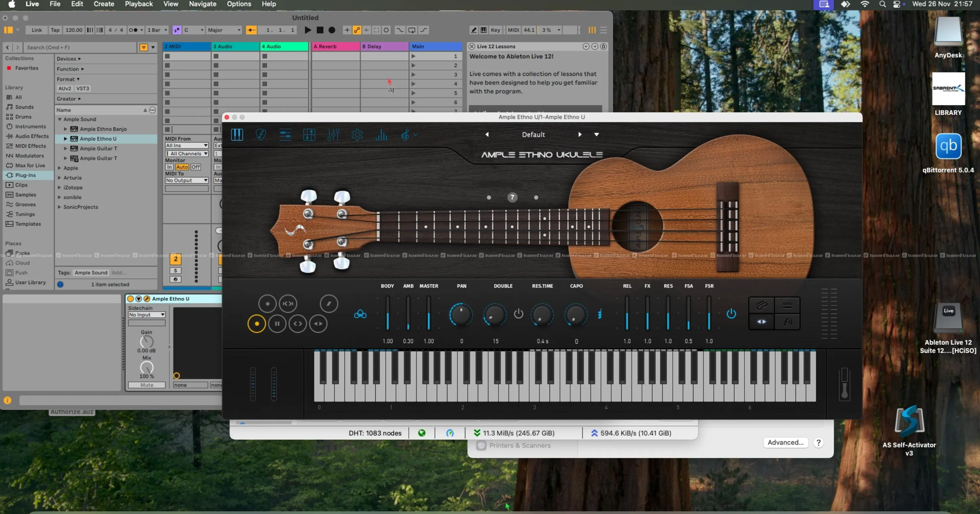This screenshot has width=980, height=514.
Task: Stop playback with the square stop button
Action: pos(320,30)
